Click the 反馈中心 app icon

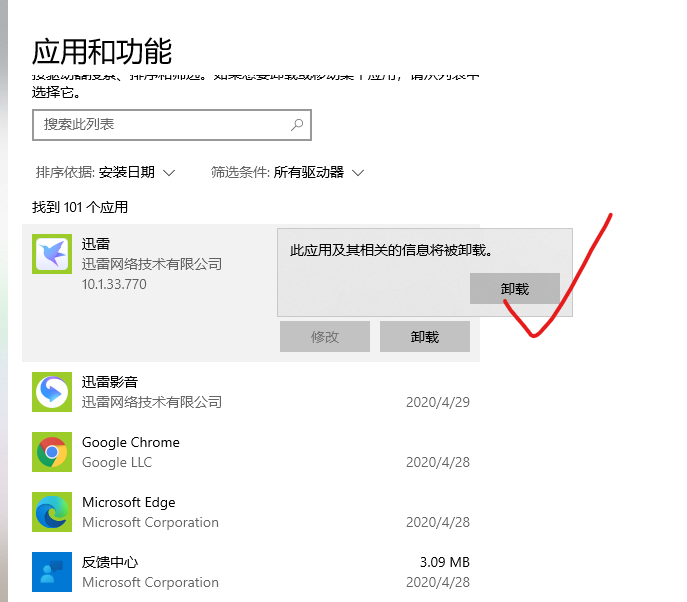[x=52, y=571]
